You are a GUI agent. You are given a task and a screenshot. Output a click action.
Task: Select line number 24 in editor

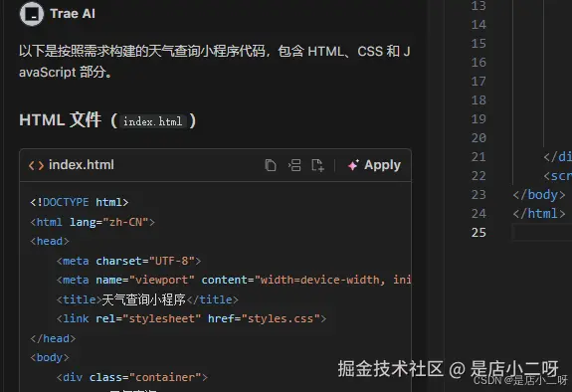tap(478, 214)
